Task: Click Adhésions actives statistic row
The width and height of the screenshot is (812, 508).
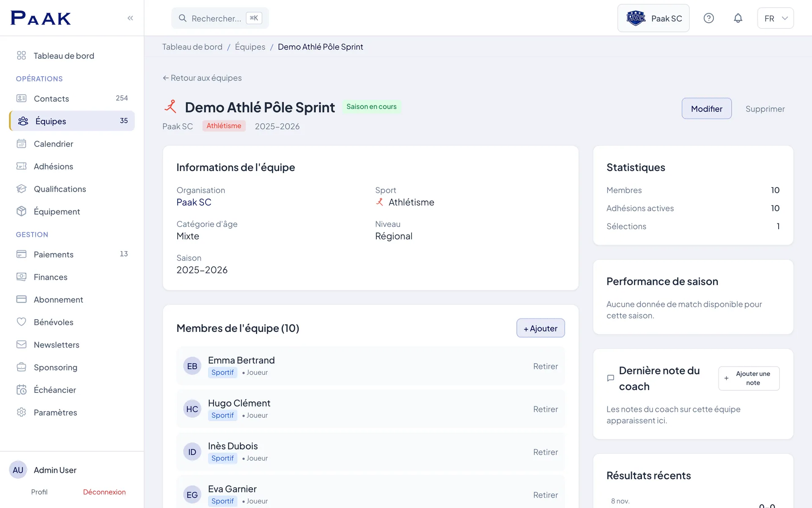Action: tap(693, 208)
